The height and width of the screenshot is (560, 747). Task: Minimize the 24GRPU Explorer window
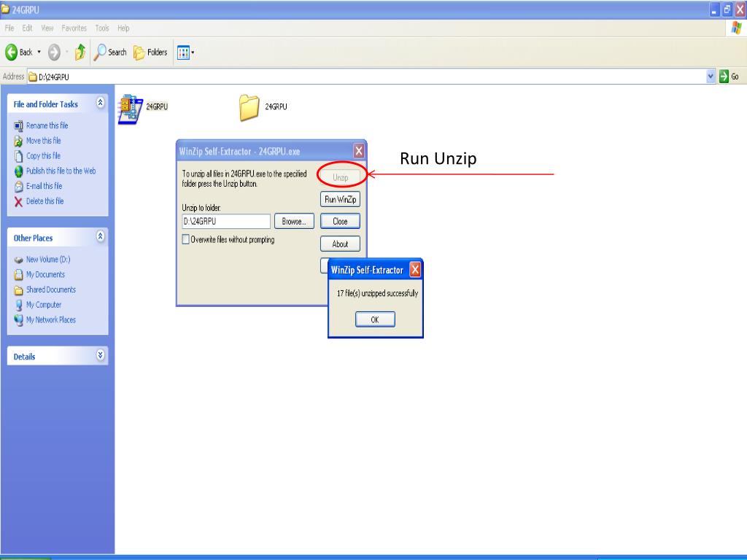(714, 9)
